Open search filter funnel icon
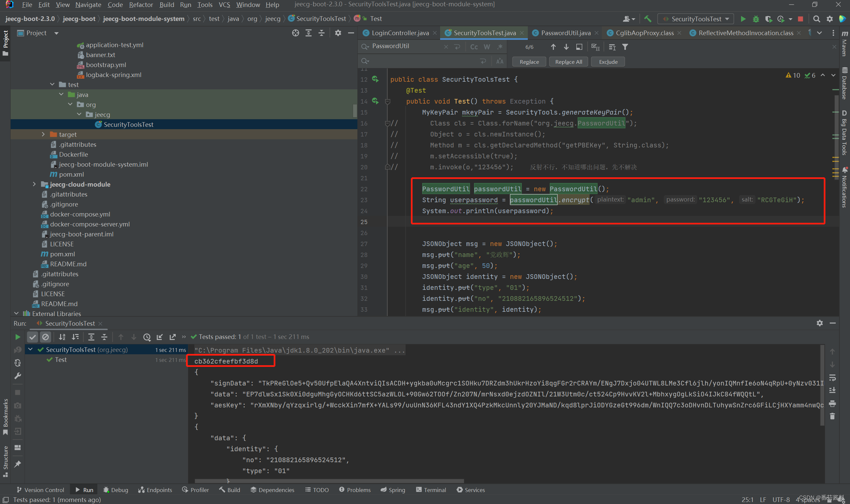This screenshot has height=504, width=850. pyautogui.click(x=625, y=47)
